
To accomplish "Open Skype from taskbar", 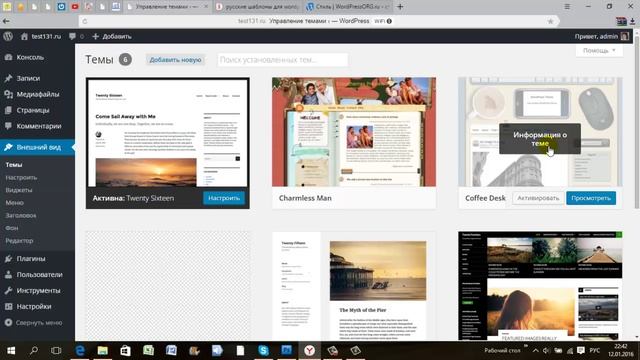I will tap(263, 351).
